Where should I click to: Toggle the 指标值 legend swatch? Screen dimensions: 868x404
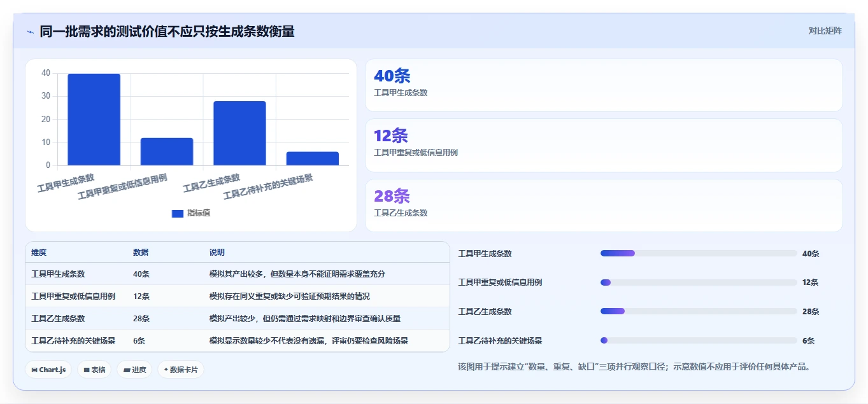[x=178, y=213]
